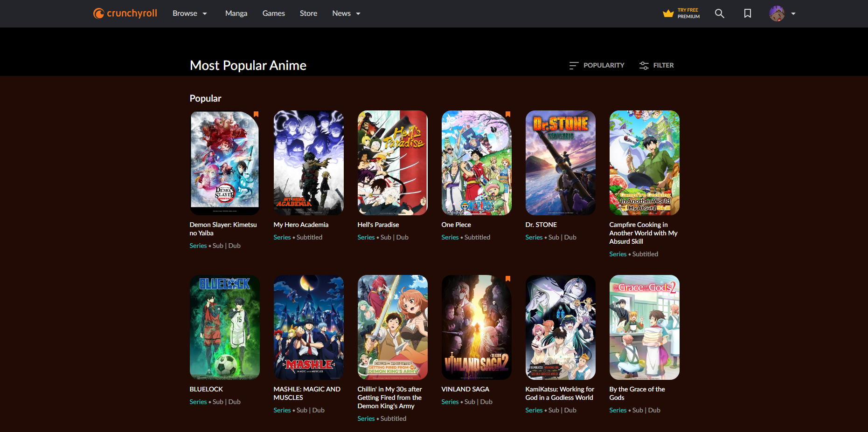Open the Hell's Paradise poster
The width and height of the screenshot is (868, 432).
393,163
